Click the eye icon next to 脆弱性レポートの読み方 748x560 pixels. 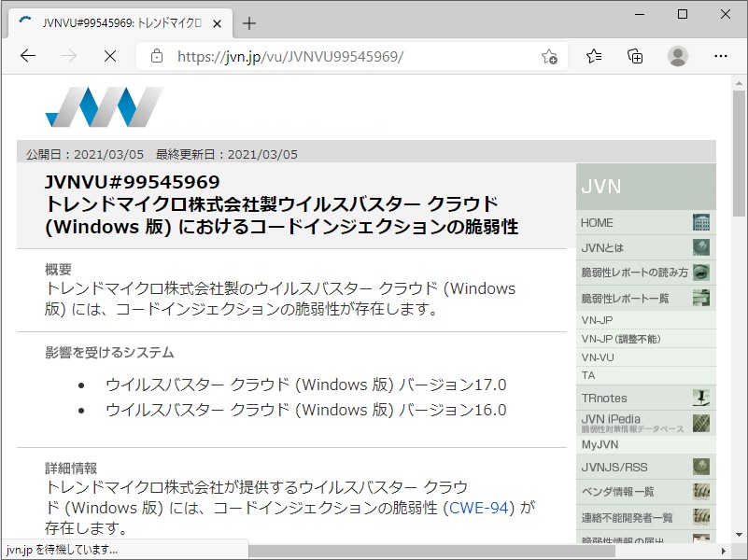click(700, 274)
